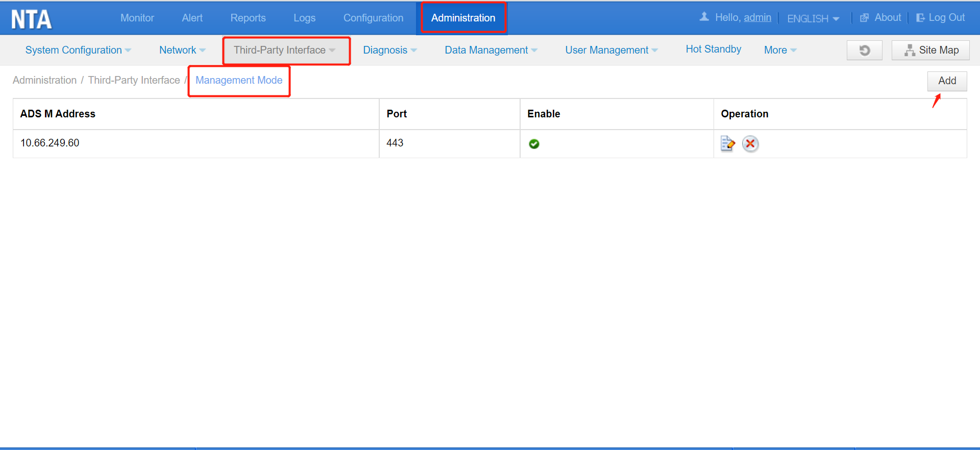Open the Third-Party Interface dropdown

pyautogui.click(x=284, y=50)
